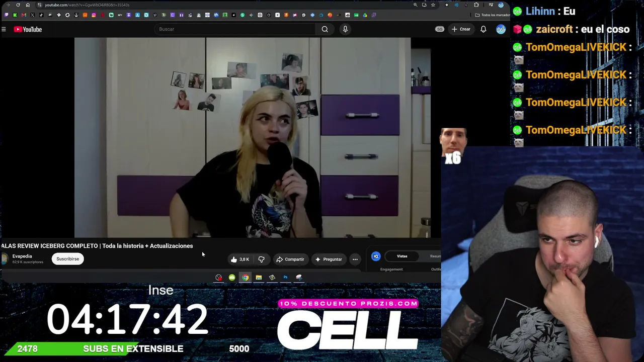Subscribe with the Suscribirse button
The image size is (644, 362).
[x=67, y=259]
